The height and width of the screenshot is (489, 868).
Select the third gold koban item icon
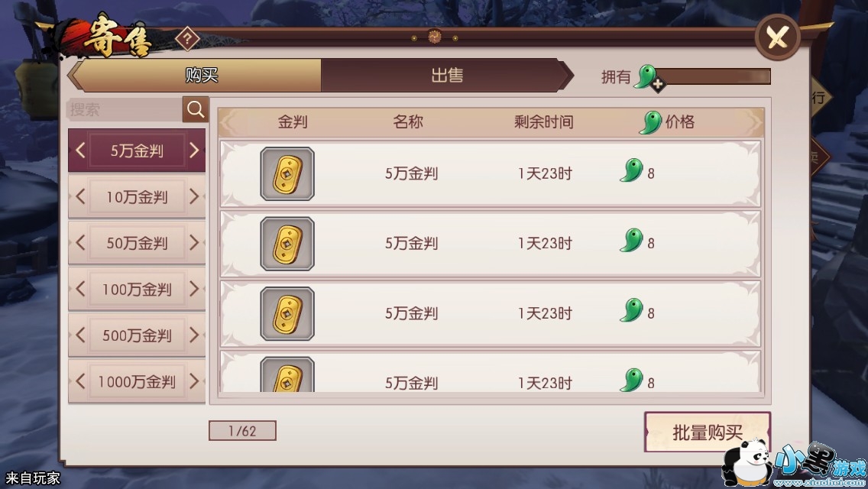(287, 313)
